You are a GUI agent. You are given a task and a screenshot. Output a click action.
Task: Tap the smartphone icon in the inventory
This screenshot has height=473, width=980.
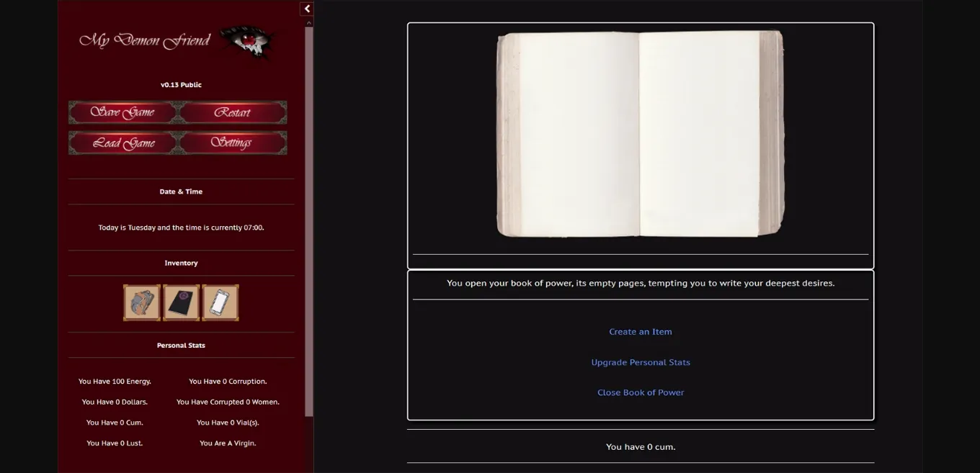pyautogui.click(x=220, y=302)
